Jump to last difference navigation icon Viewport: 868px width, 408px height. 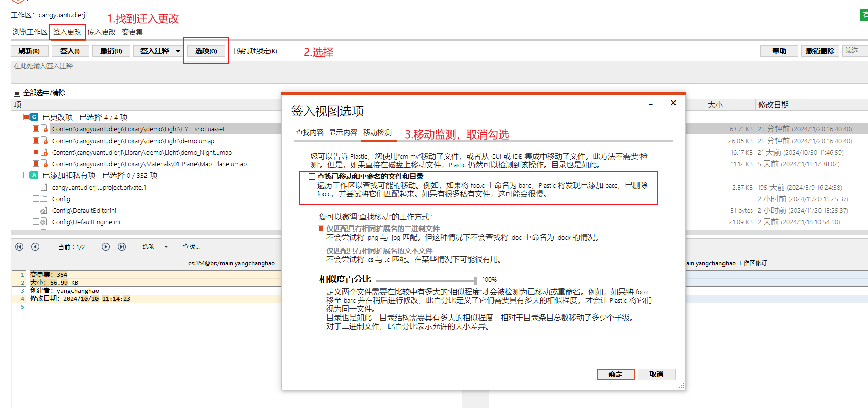(122, 247)
